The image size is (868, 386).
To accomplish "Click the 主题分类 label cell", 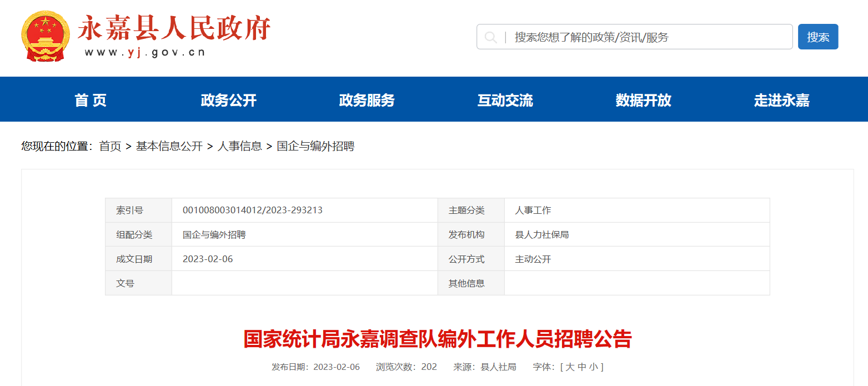I will (471, 210).
